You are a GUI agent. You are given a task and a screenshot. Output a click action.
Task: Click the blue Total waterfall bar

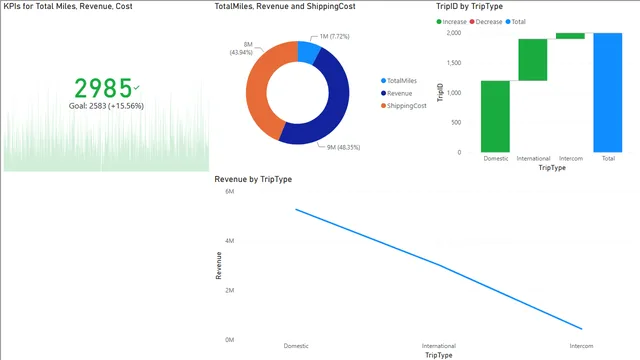coord(608,93)
